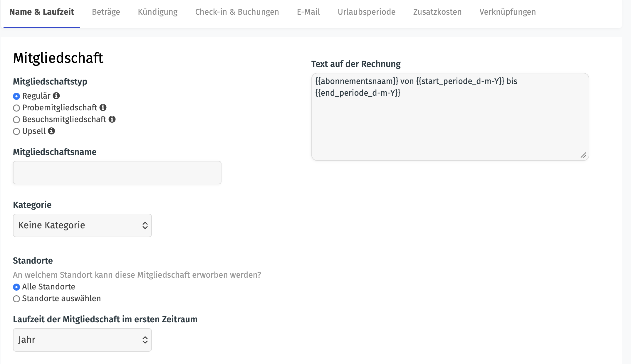Click the info icon beside Probemitgliedschaft
Screen dimensions: 631x364
(x=103, y=107)
